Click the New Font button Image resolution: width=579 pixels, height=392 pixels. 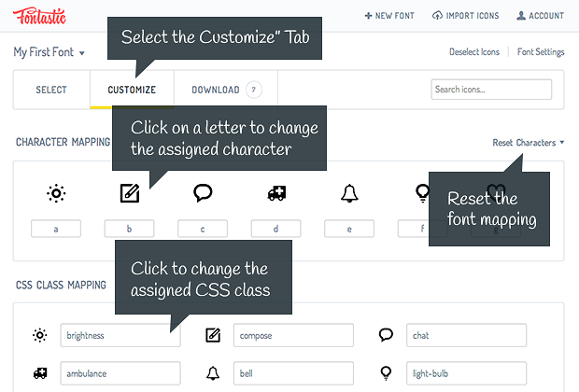point(391,16)
